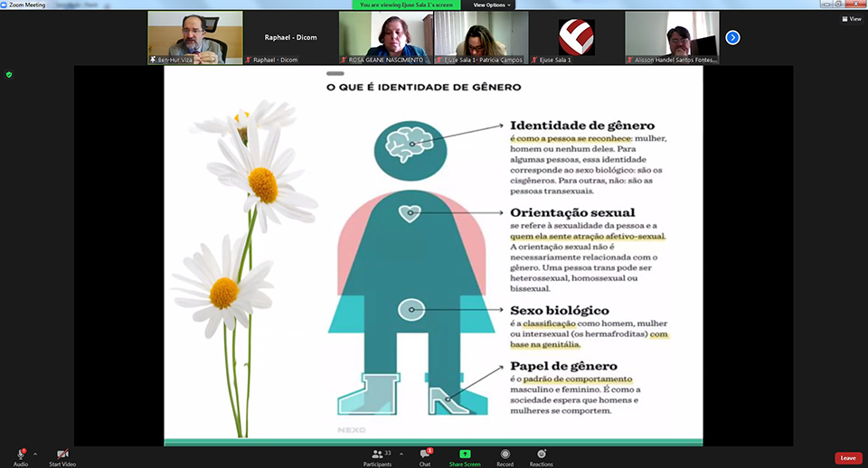The image size is (868, 468).
Task: Open the Reactions menu
Action: [x=541, y=454]
